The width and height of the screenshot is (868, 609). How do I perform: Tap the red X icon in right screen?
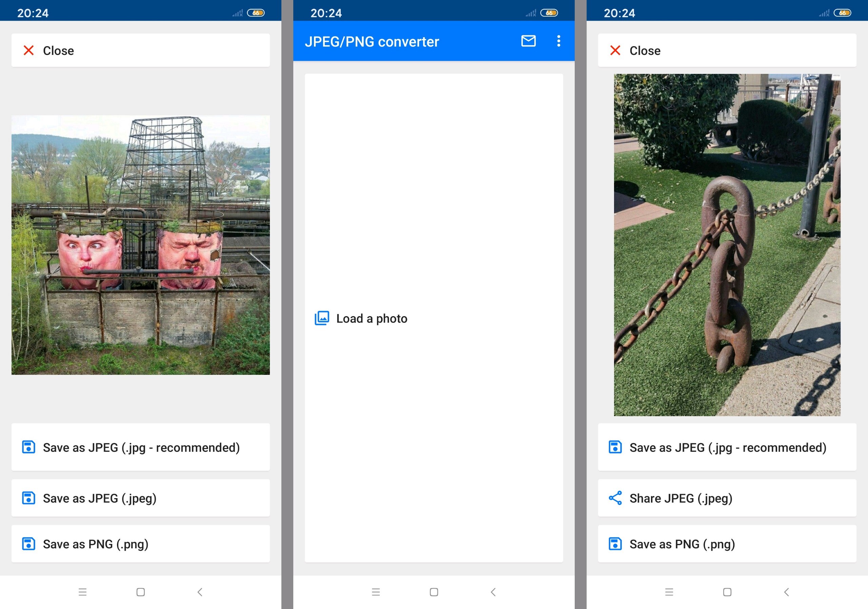point(615,50)
